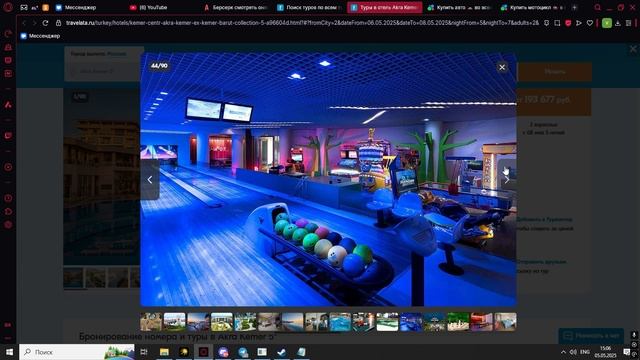640x360 pixels.
Task: Open Task View on the taskbar
Action: [x=144, y=352]
